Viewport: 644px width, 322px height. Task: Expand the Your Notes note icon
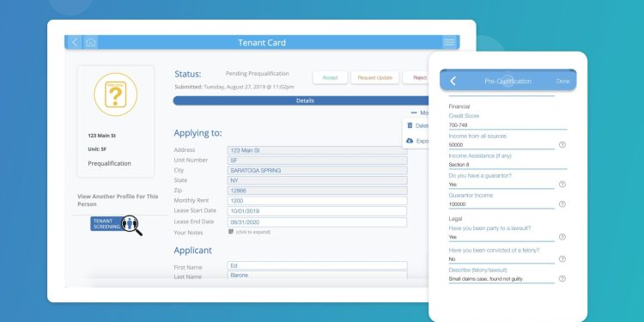point(231,232)
